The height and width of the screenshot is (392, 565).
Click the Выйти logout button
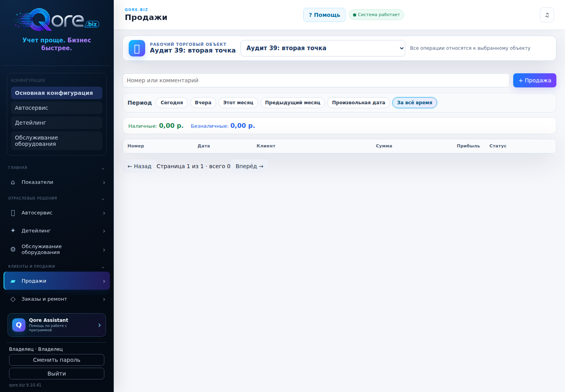(x=56, y=374)
